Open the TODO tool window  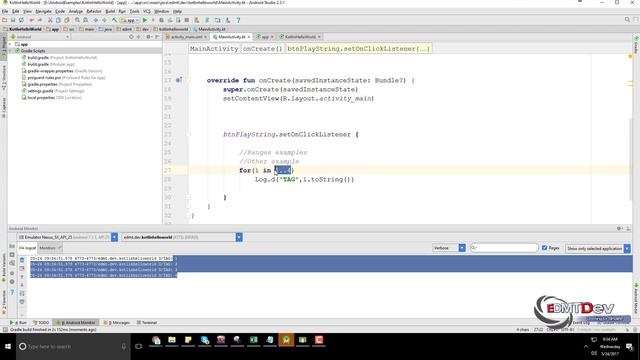[x=41, y=322]
